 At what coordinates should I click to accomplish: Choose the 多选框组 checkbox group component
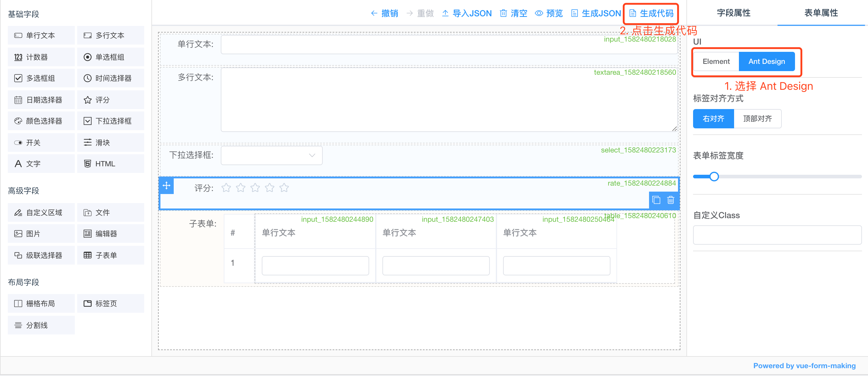click(41, 78)
